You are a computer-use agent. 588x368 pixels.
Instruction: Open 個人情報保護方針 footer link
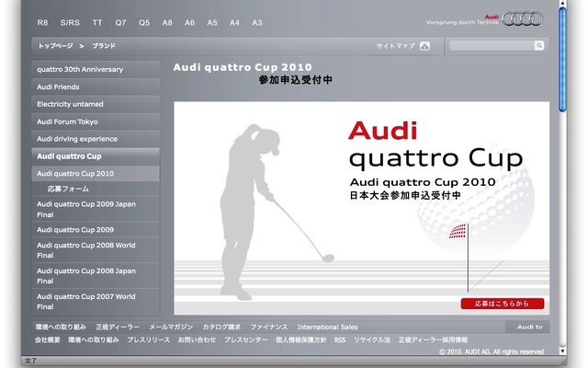pyautogui.click(x=301, y=339)
